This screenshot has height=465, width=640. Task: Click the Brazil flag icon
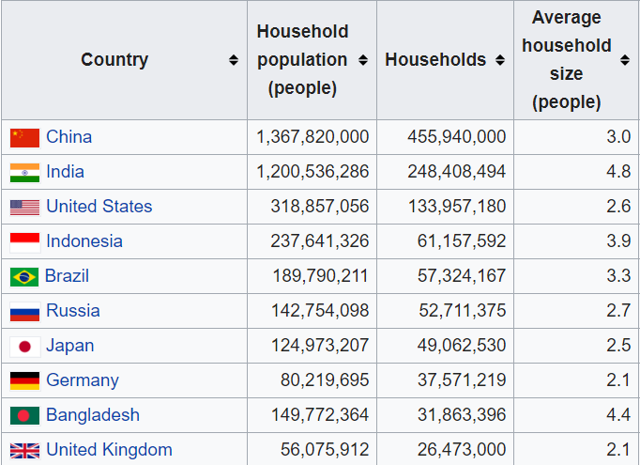coord(25,276)
